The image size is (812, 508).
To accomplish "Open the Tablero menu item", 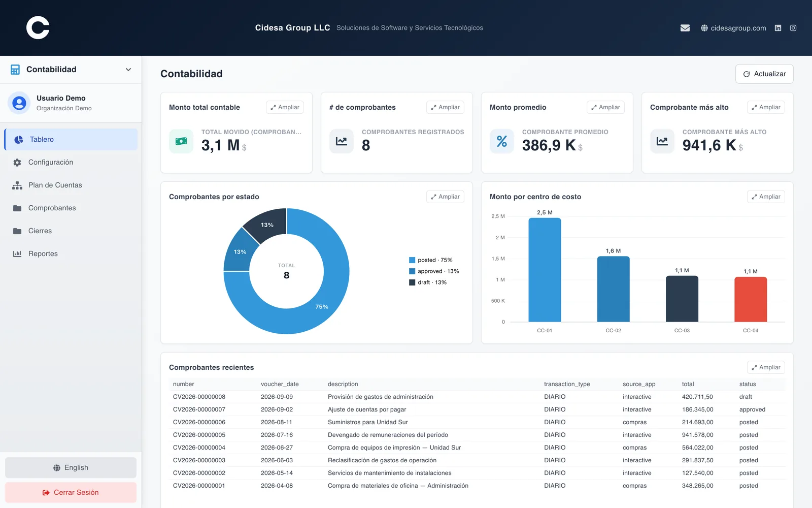I will [x=71, y=140].
